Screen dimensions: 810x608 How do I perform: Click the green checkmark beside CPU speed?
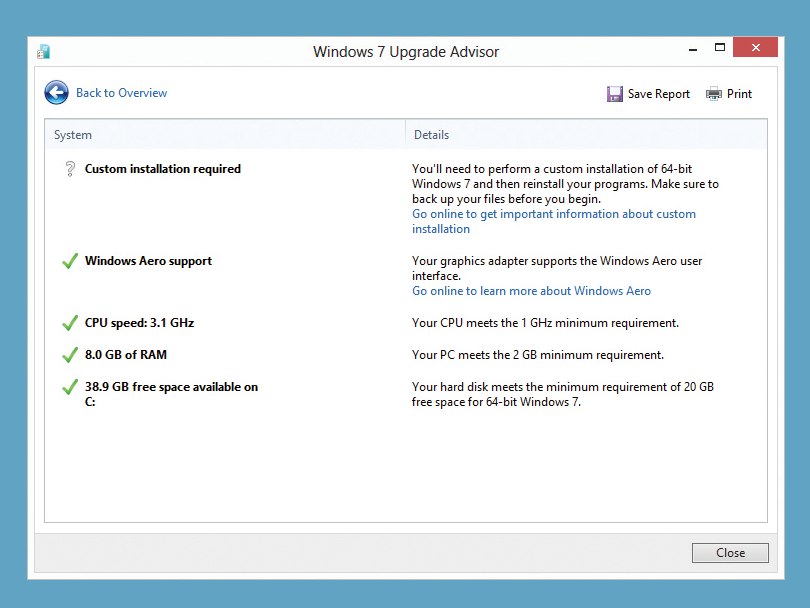[x=70, y=323]
